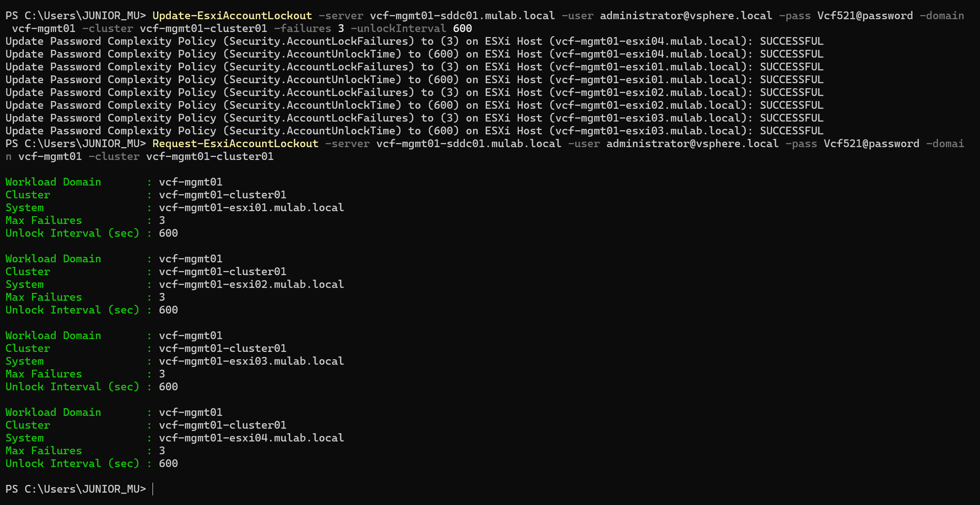Click the Unlock Interval value 600 for esxi04
980x505 pixels.
168,463
